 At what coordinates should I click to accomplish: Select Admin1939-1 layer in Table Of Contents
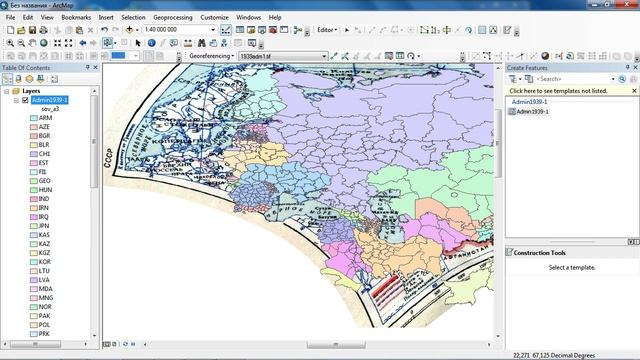tap(50, 100)
